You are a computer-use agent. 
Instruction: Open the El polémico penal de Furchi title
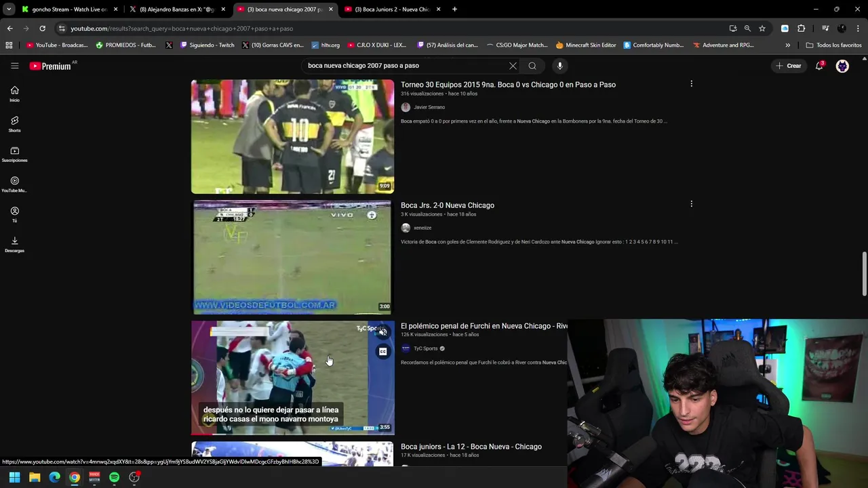(x=484, y=326)
